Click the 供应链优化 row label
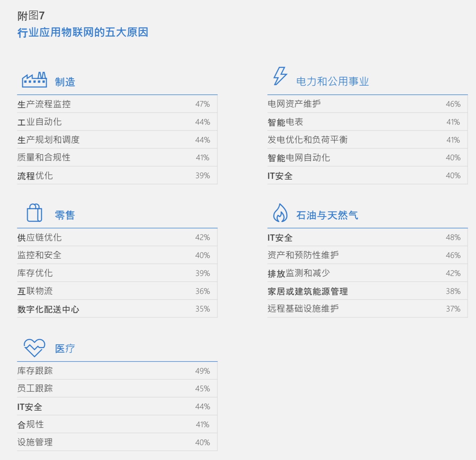This screenshot has width=476, height=460. coord(39,238)
